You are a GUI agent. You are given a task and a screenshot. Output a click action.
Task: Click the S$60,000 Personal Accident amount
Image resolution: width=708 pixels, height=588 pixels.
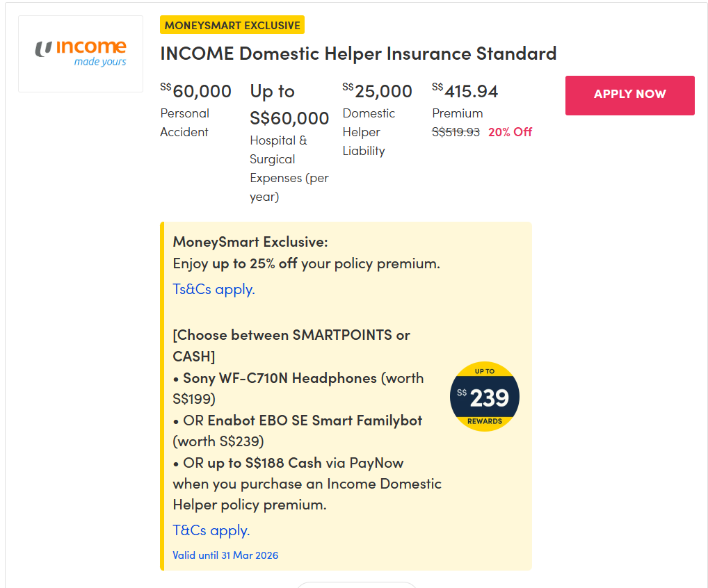coord(196,91)
